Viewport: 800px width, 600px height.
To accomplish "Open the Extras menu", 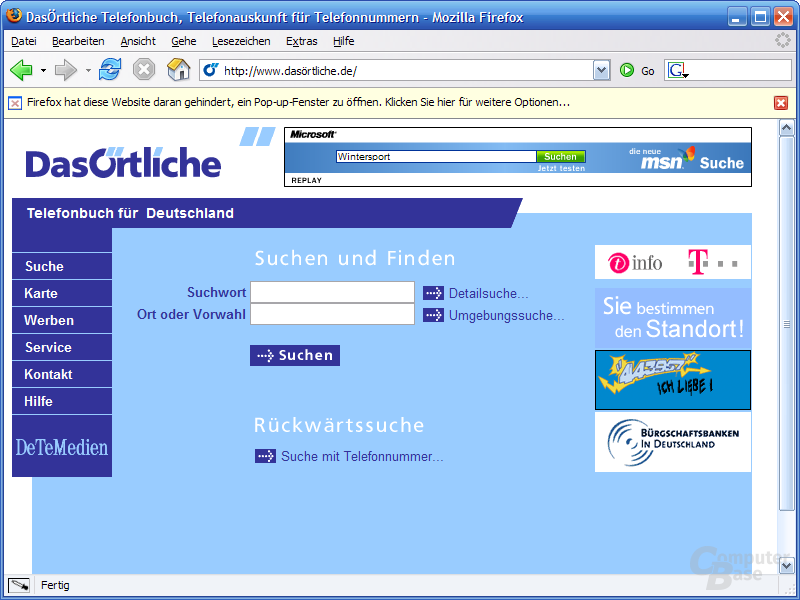I will [x=302, y=41].
